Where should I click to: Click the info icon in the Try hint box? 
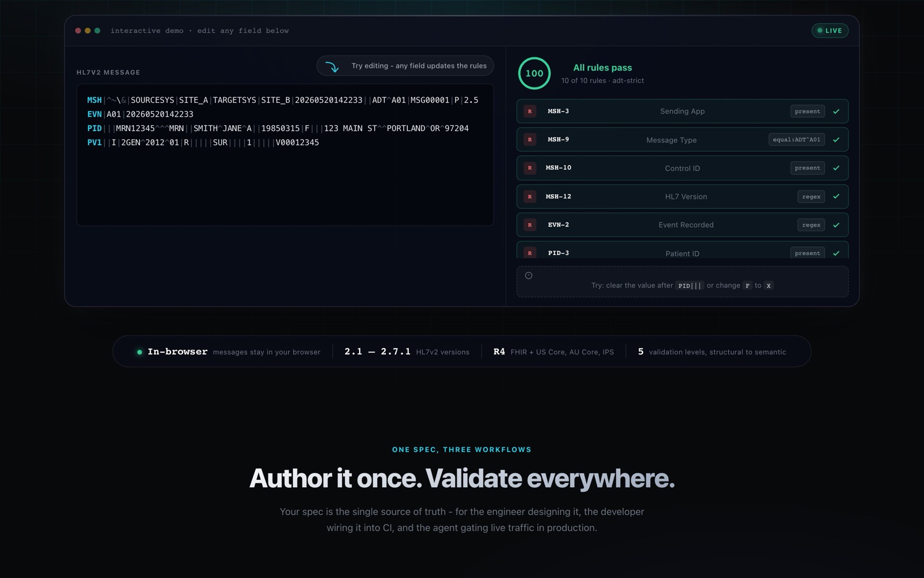pos(528,276)
